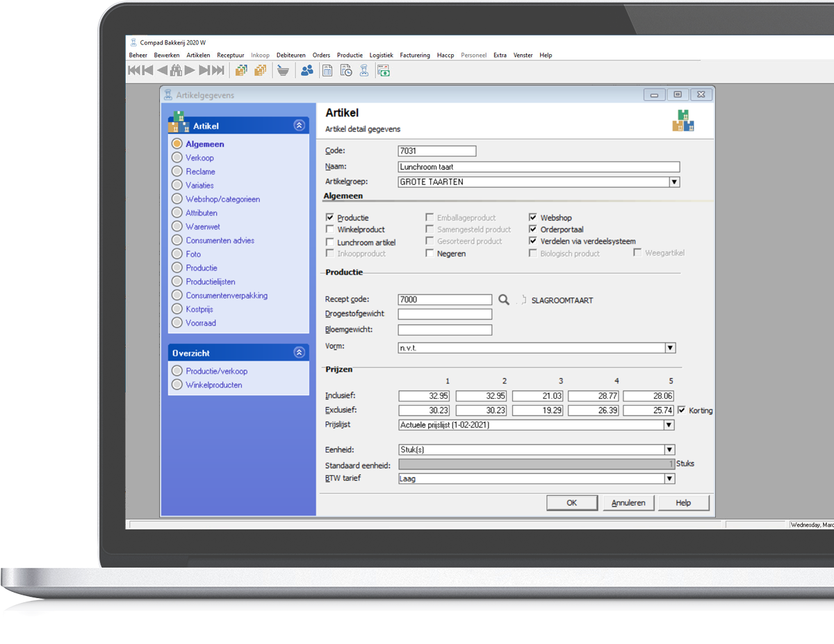Click the baker figure toolbar icon

tap(363, 70)
